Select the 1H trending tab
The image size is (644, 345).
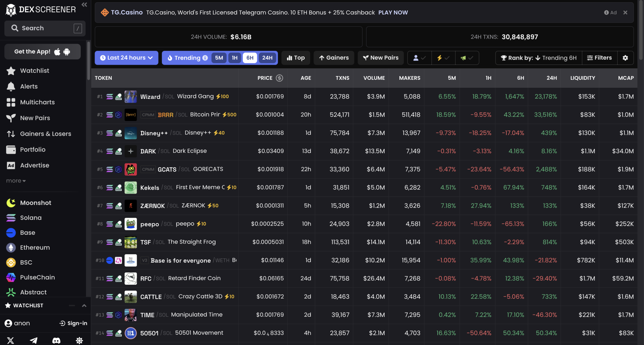click(x=235, y=58)
